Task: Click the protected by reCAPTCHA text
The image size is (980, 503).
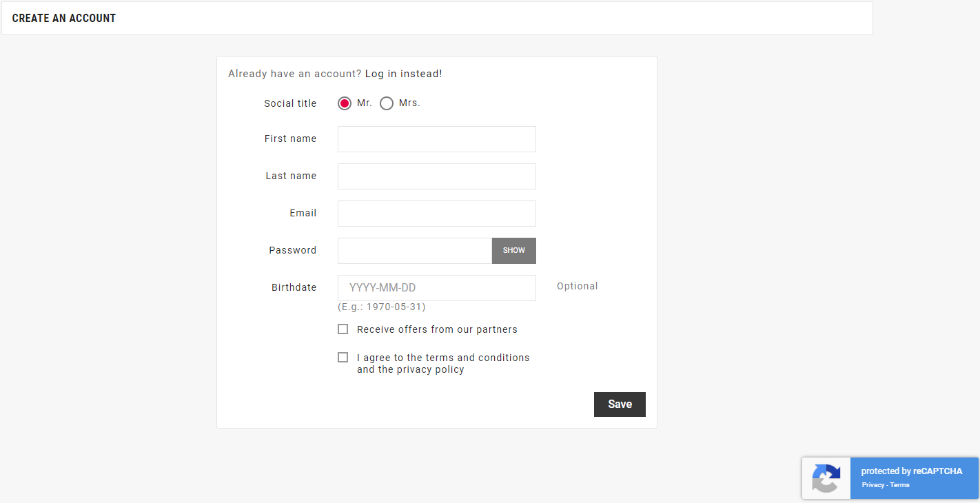Action: click(911, 471)
